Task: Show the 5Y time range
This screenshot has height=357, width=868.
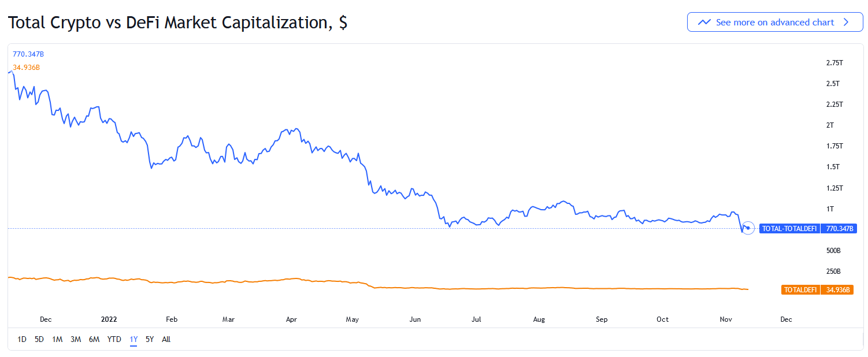Action: [x=150, y=339]
